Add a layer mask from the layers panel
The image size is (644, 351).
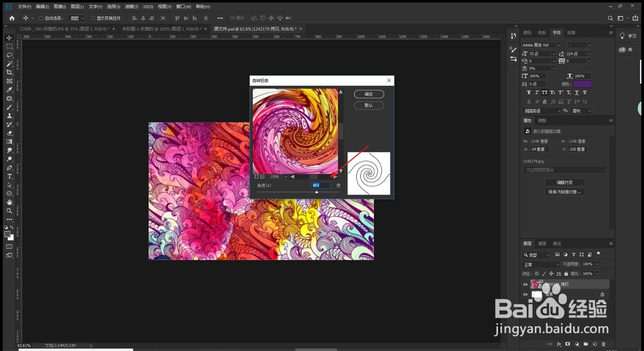[x=567, y=344]
